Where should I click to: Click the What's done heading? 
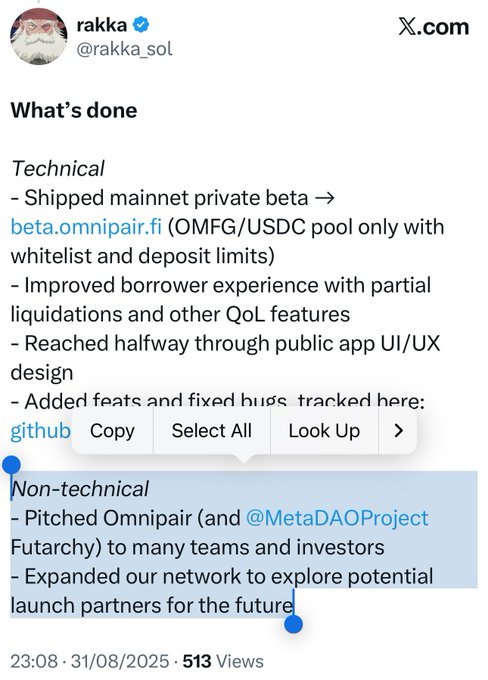click(x=74, y=110)
